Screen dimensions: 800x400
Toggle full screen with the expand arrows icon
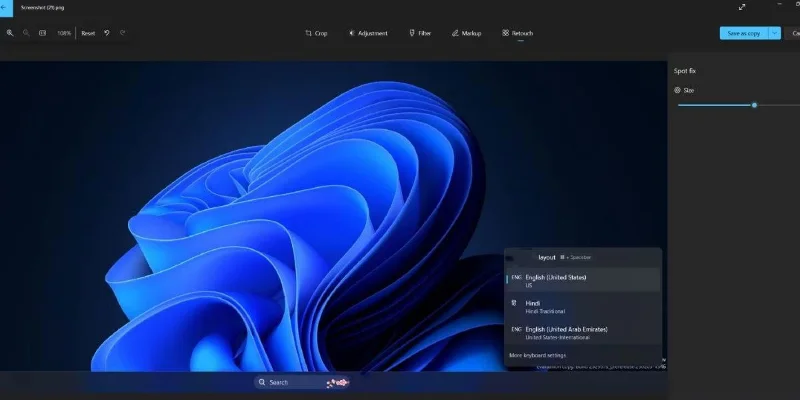click(x=742, y=7)
